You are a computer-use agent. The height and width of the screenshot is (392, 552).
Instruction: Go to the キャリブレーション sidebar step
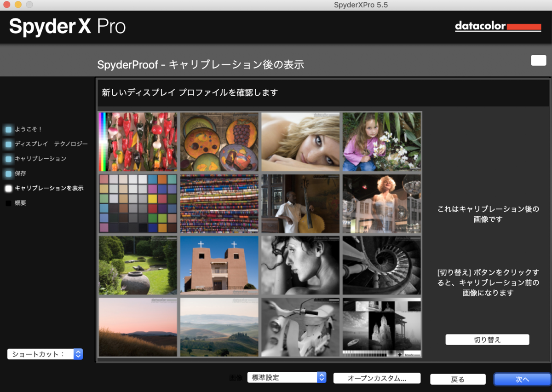[x=37, y=159]
